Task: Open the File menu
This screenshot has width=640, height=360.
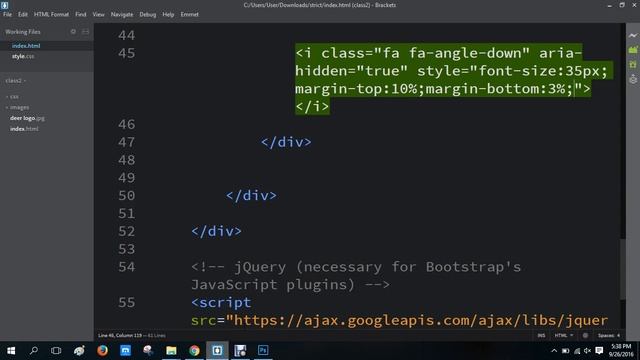Action: (7, 14)
